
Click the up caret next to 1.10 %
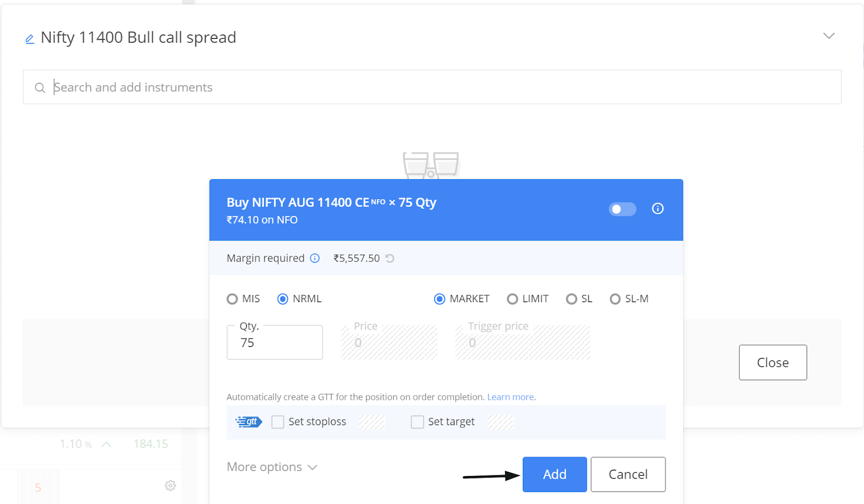pyautogui.click(x=106, y=444)
